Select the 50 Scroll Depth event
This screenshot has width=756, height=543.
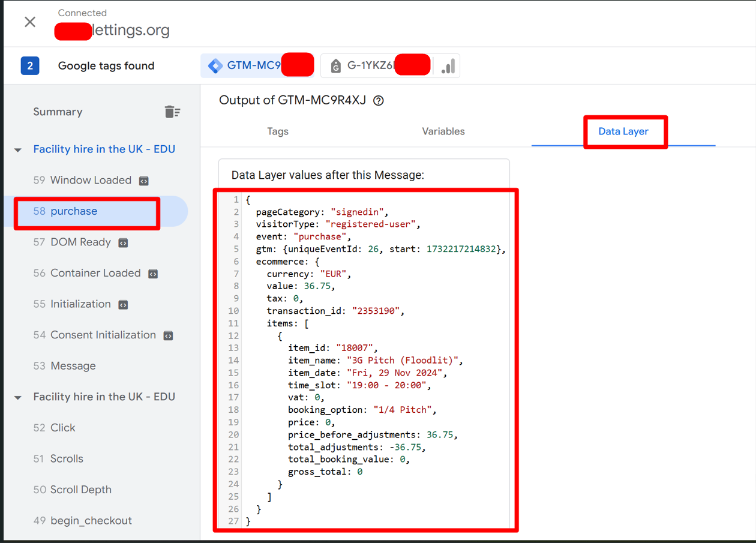pos(80,490)
